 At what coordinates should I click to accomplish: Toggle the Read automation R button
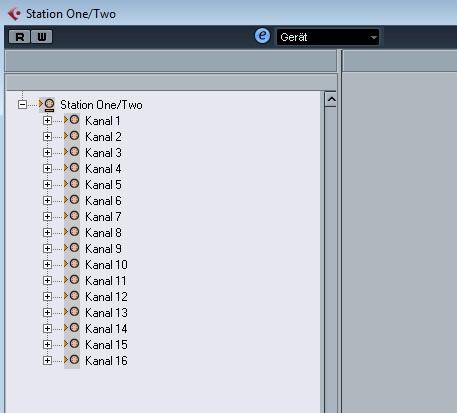point(20,37)
